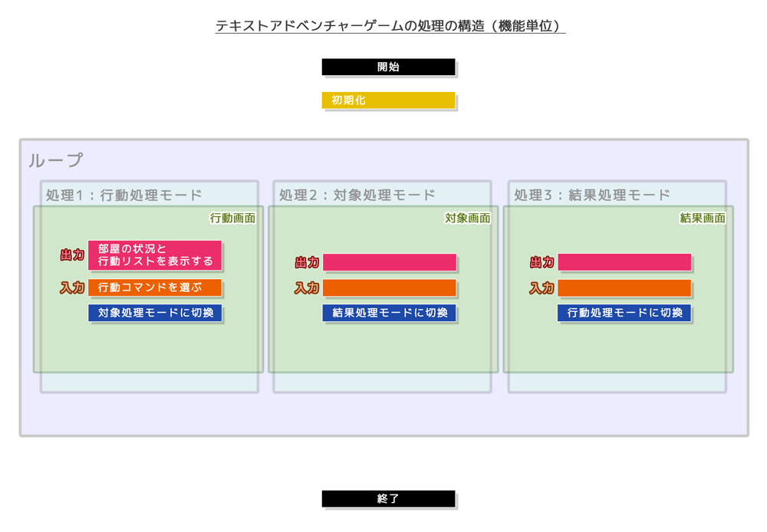Click the 対象画面 label

tap(468, 218)
